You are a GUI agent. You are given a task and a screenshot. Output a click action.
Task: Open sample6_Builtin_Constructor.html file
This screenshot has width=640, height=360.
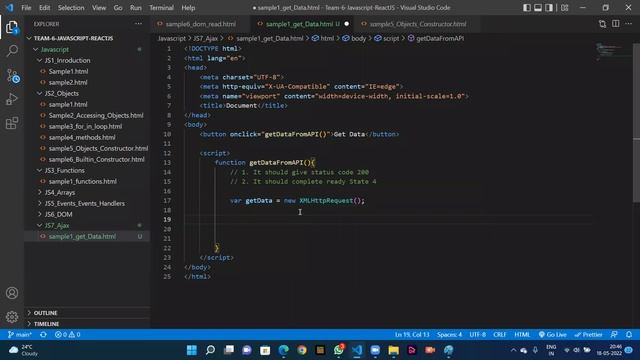(x=96, y=160)
